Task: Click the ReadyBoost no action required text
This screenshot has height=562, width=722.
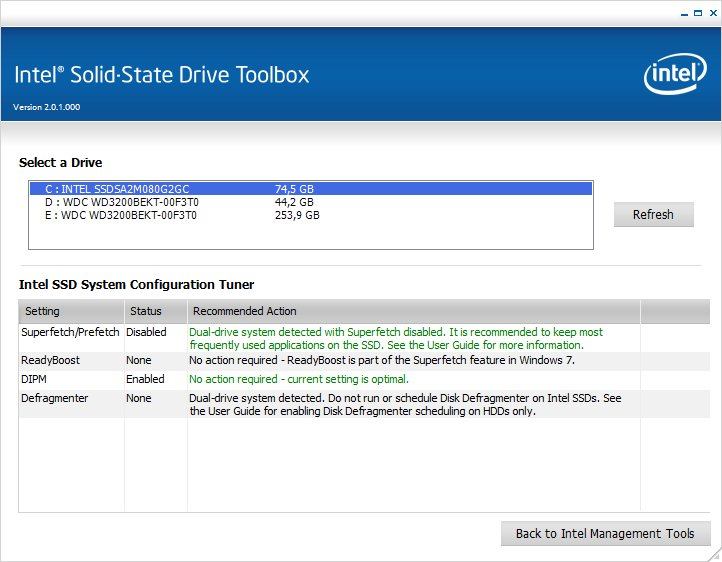Action: coord(382,360)
